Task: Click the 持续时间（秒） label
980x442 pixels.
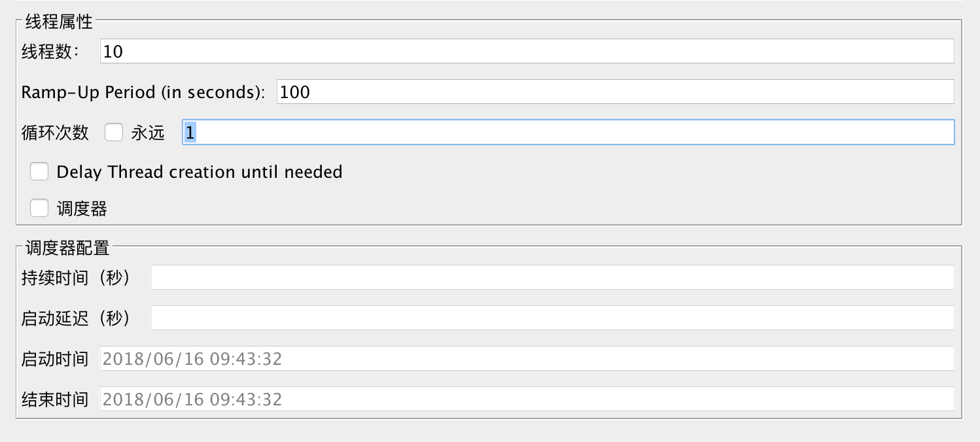Action: tap(77, 278)
